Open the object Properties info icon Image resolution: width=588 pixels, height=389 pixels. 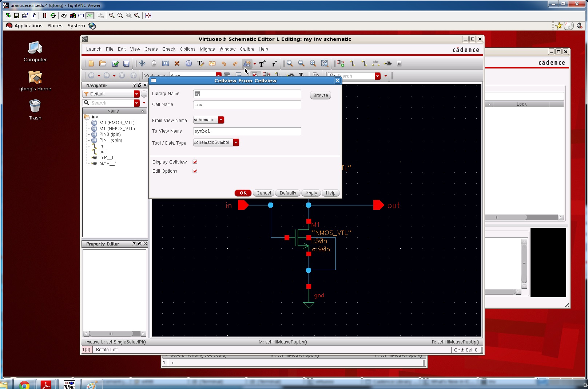(189, 63)
